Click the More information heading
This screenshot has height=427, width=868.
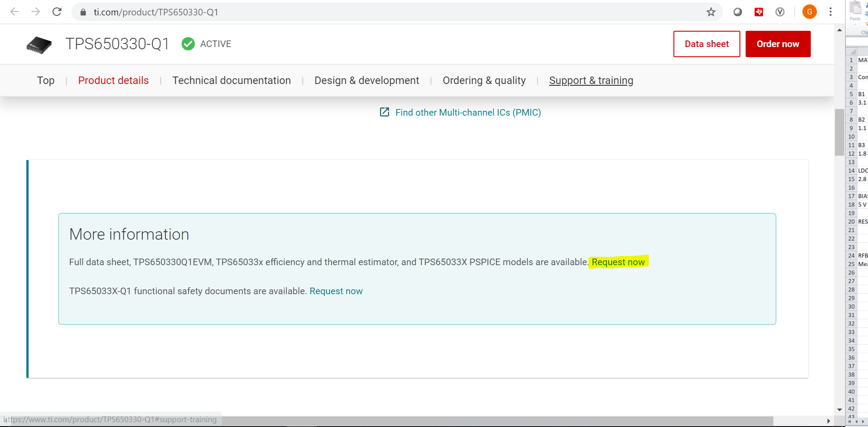click(x=129, y=234)
